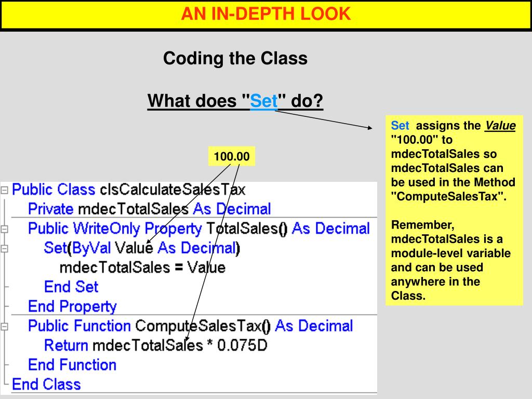Click the underlined "Value" word in note

(500, 126)
